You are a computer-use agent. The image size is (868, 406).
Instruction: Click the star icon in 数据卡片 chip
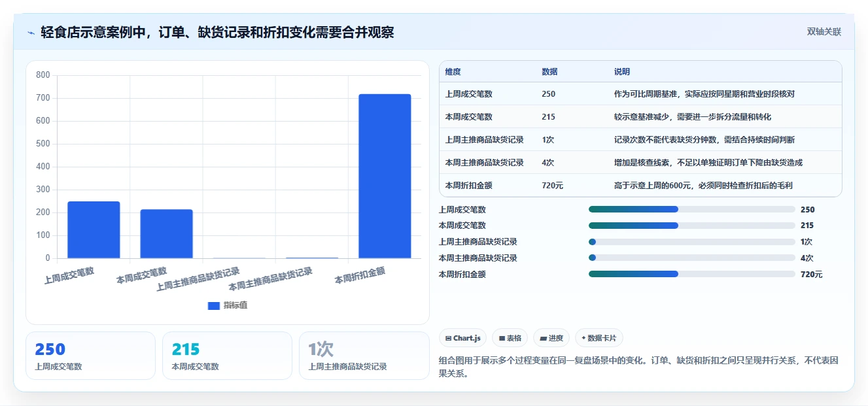pyautogui.click(x=583, y=338)
